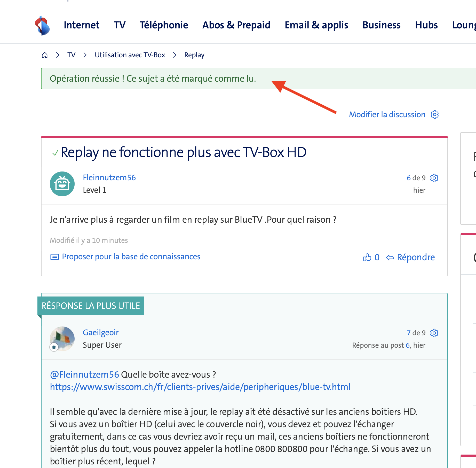Click the knowledge base proposal icon
This screenshot has width=476, height=468.
[54, 257]
